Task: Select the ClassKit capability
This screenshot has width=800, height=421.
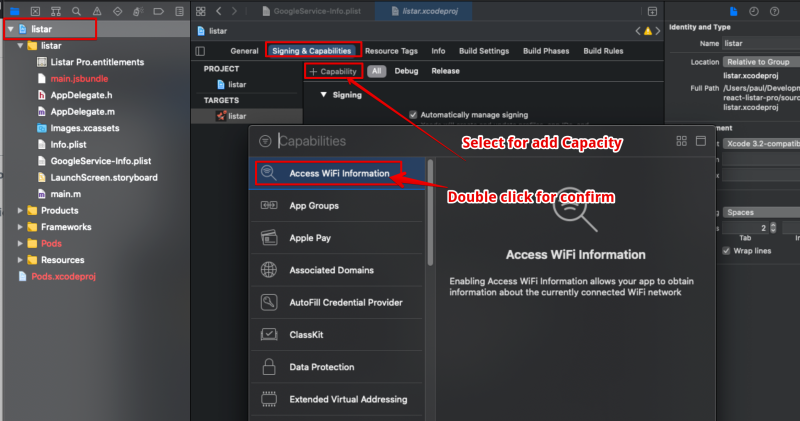Action: tap(337, 335)
